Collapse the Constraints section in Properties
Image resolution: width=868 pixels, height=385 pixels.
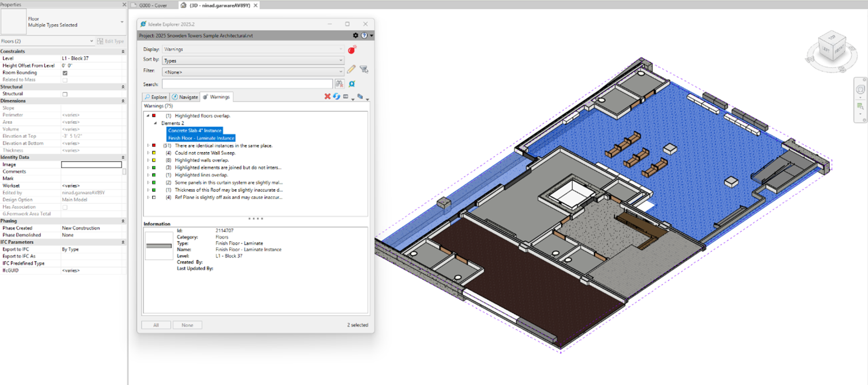coord(123,52)
